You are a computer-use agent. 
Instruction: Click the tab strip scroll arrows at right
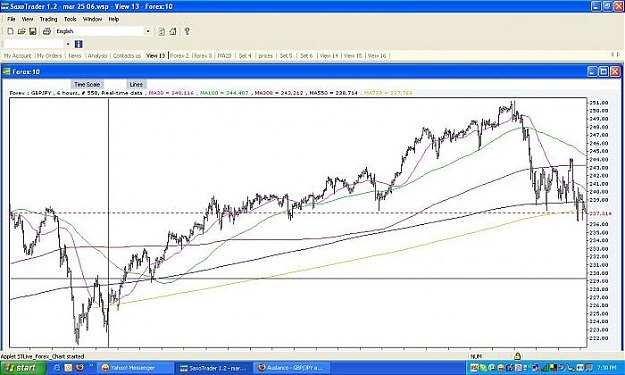pos(615,55)
